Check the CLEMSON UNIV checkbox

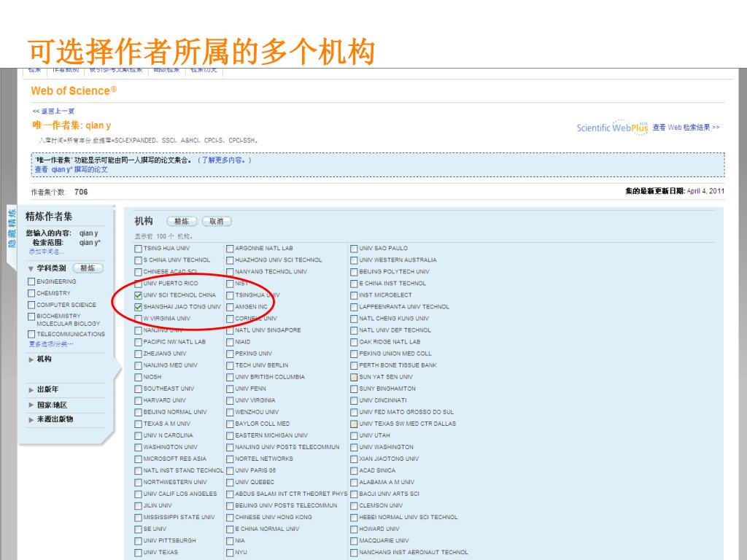tap(354, 506)
